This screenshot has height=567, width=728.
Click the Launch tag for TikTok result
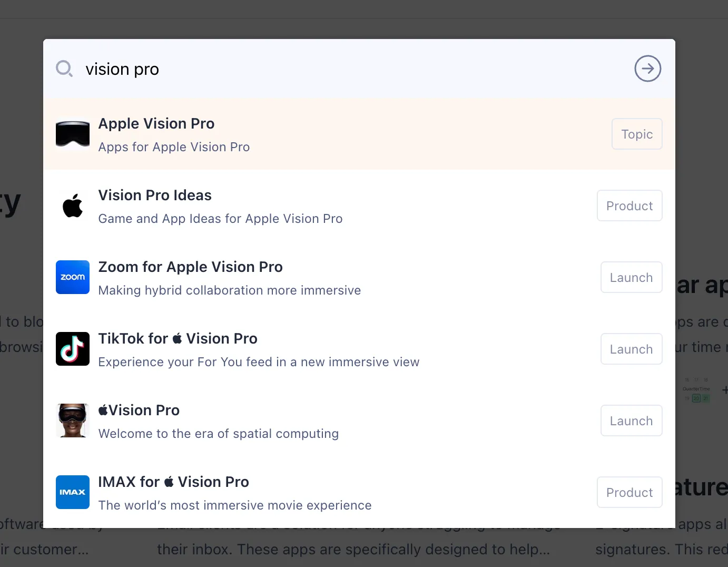pyautogui.click(x=631, y=349)
